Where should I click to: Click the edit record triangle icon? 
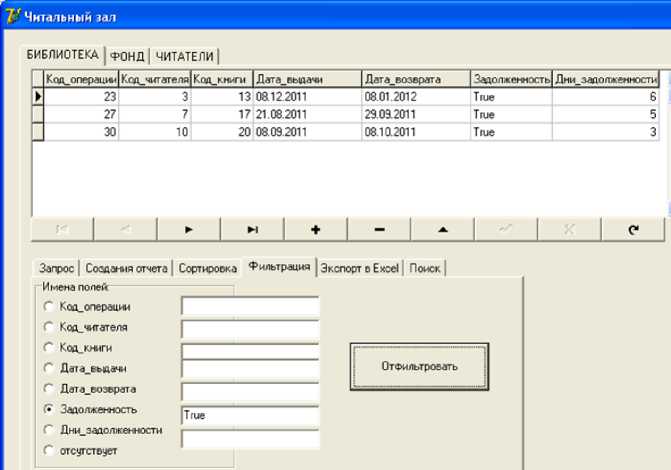(442, 229)
